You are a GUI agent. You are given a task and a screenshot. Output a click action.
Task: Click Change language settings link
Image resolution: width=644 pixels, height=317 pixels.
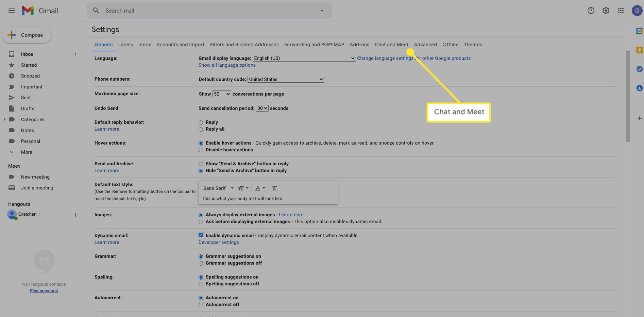[x=414, y=58]
